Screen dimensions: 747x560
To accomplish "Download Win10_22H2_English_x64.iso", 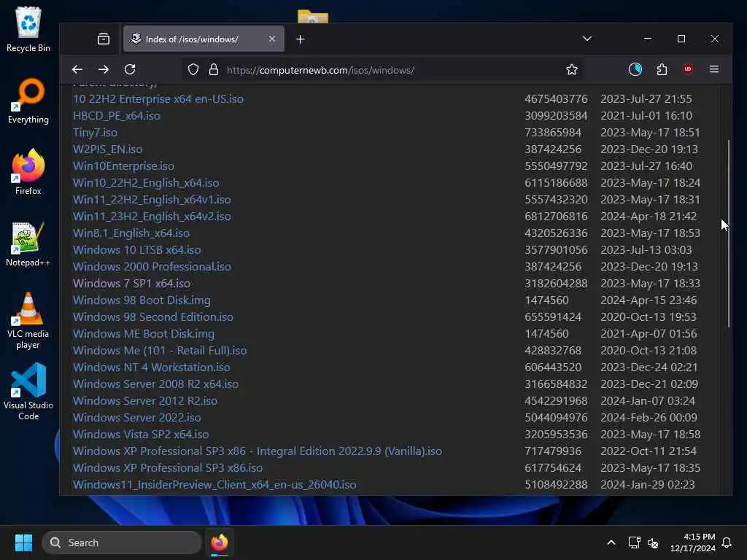I will pyautogui.click(x=146, y=183).
